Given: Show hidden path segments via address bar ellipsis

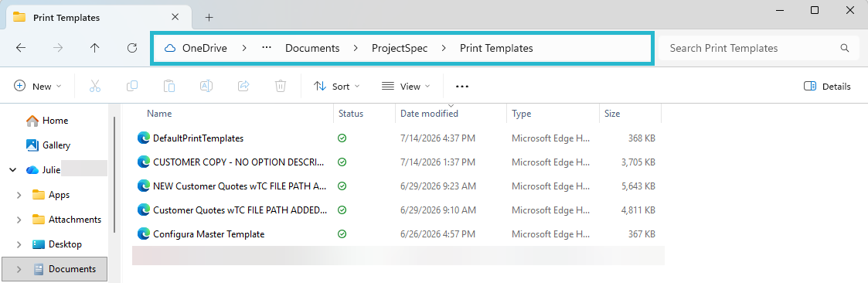Looking at the screenshot, I should pyautogui.click(x=267, y=48).
